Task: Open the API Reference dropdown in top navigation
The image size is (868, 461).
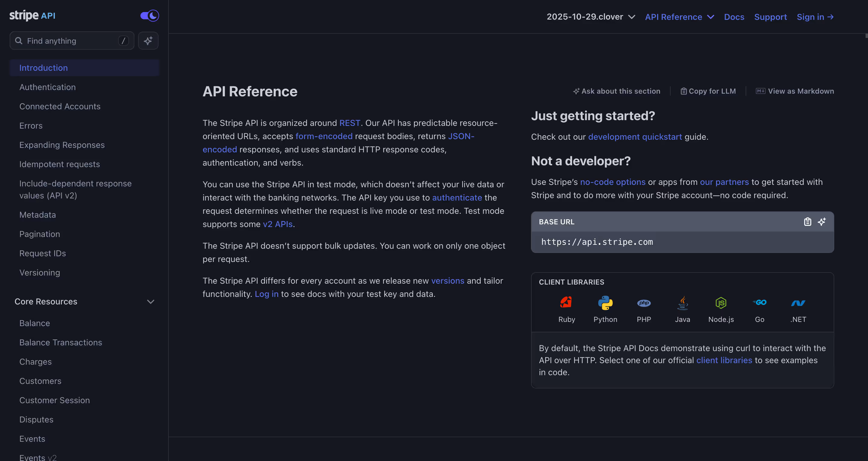Action: click(679, 17)
